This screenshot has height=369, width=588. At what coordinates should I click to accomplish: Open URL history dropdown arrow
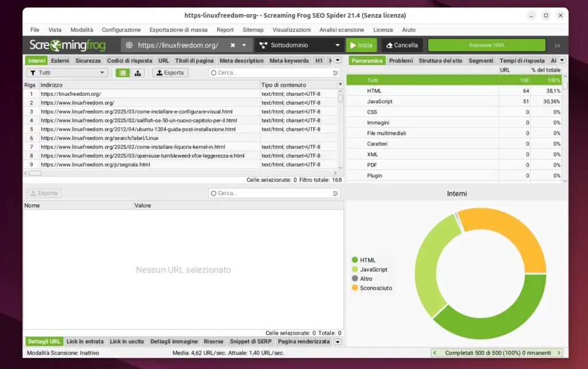point(244,45)
